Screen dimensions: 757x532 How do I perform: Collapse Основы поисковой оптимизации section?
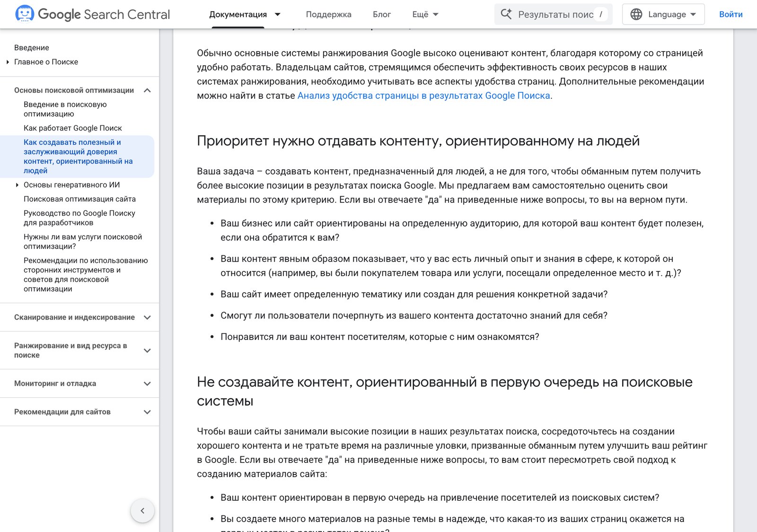[147, 90]
